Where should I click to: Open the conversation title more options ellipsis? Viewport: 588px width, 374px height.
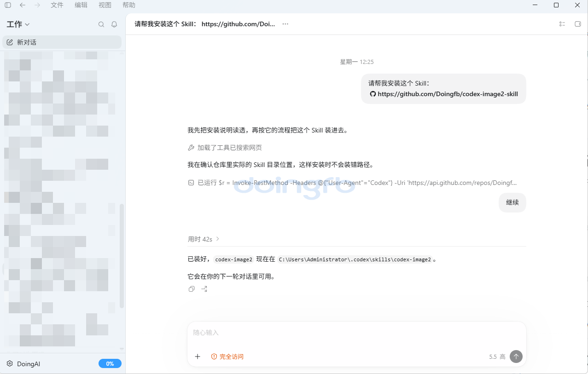[x=285, y=24]
